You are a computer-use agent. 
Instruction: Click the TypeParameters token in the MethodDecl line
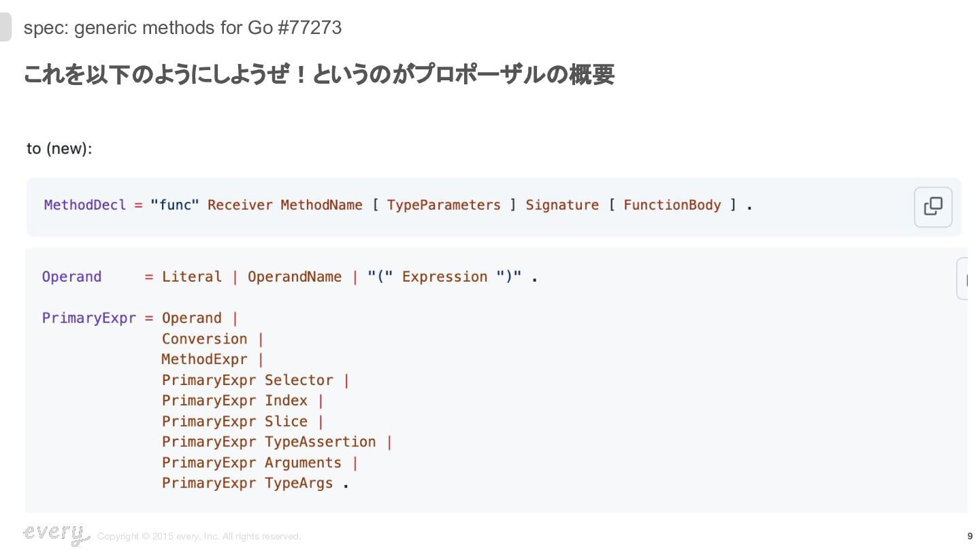[444, 205]
